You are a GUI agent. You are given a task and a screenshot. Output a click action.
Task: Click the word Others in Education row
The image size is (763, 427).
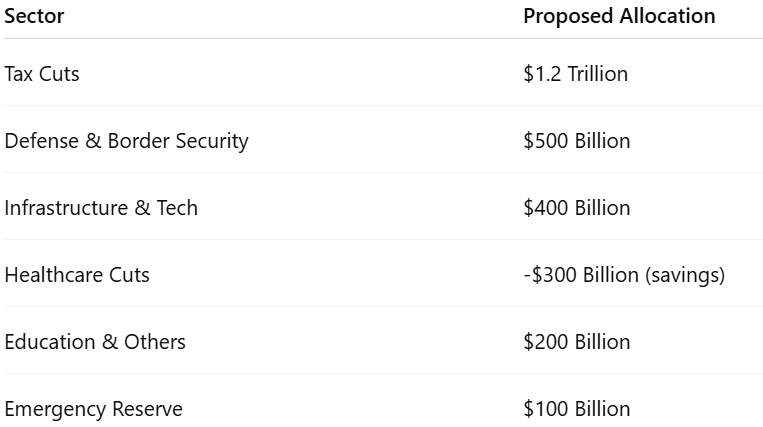point(155,342)
